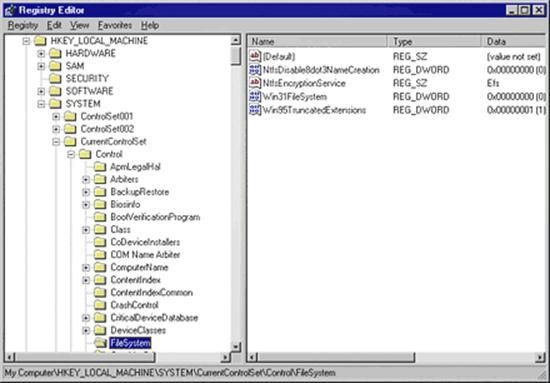The image size is (550, 383).
Task: Expand the Class key
Action: [x=86, y=230]
